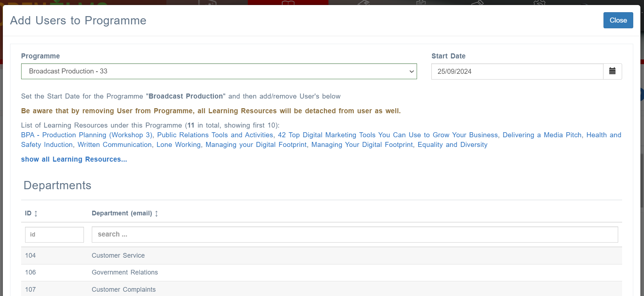Follow the 42 Top Digital Marketing Tools link
This screenshot has height=296, width=644.
point(388,135)
